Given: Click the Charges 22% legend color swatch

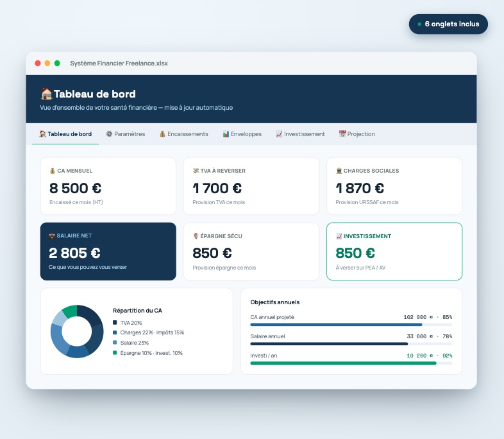Looking at the screenshot, I should pos(115,332).
